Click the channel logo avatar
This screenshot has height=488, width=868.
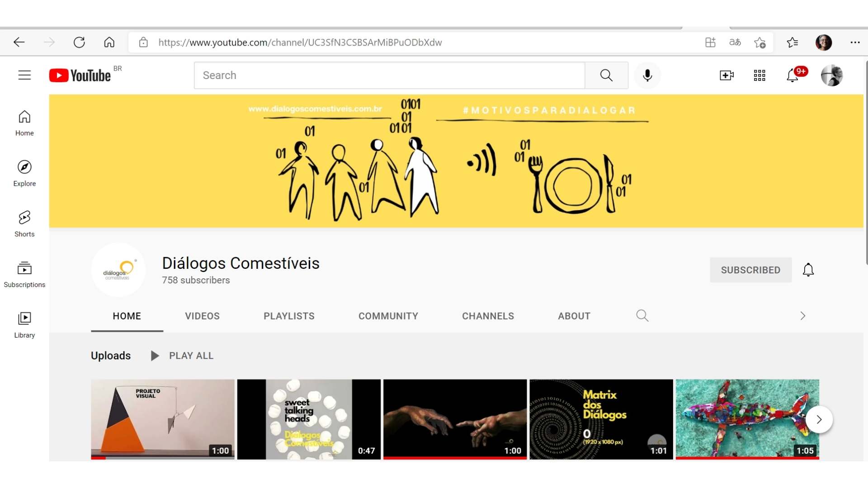point(118,270)
